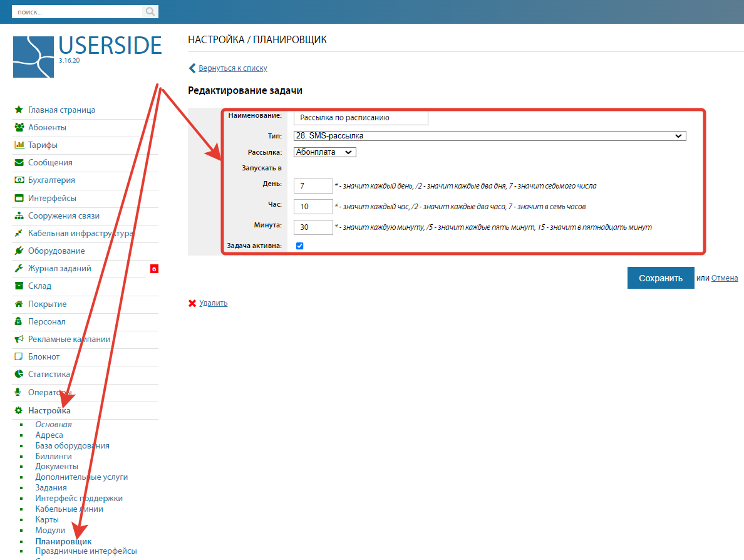Click the Бухгалтерия money icon
This screenshot has width=744, height=560.
[19, 180]
